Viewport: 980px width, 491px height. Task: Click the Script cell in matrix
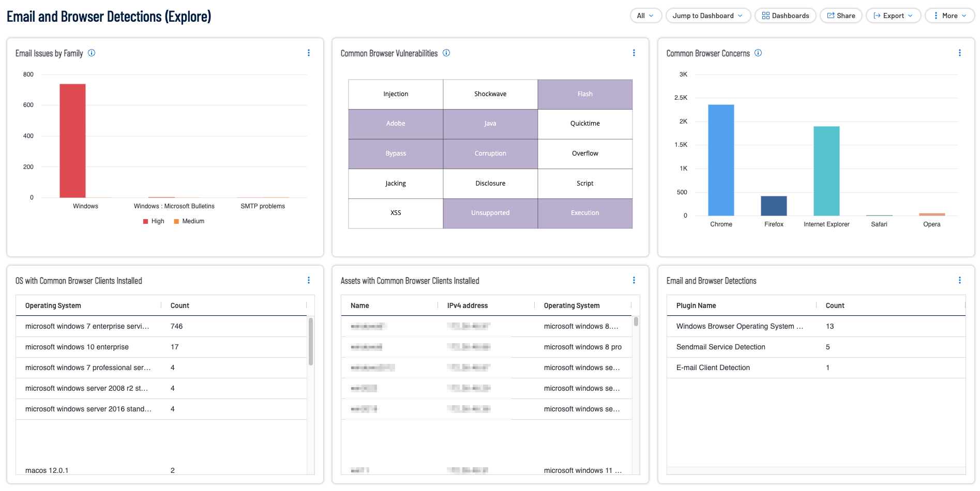[585, 183]
